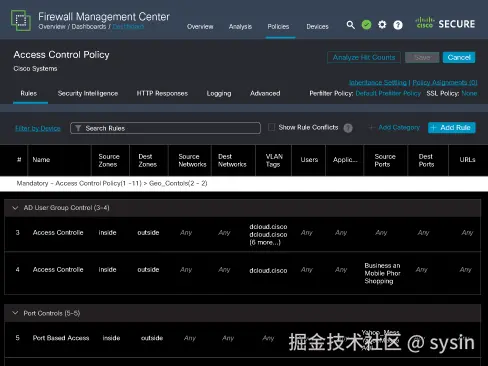Click the Cancel button
Screen dimensions: 488x366
coord(459,57)
